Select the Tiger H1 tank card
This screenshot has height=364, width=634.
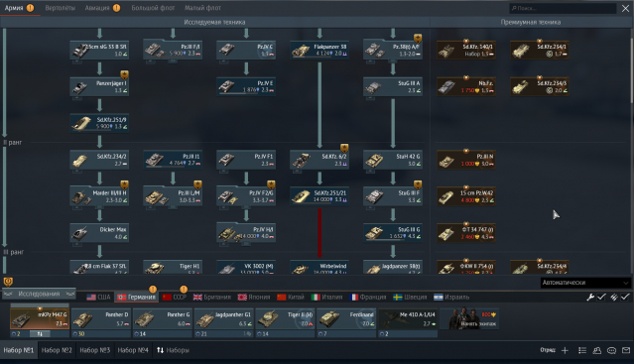173,267
